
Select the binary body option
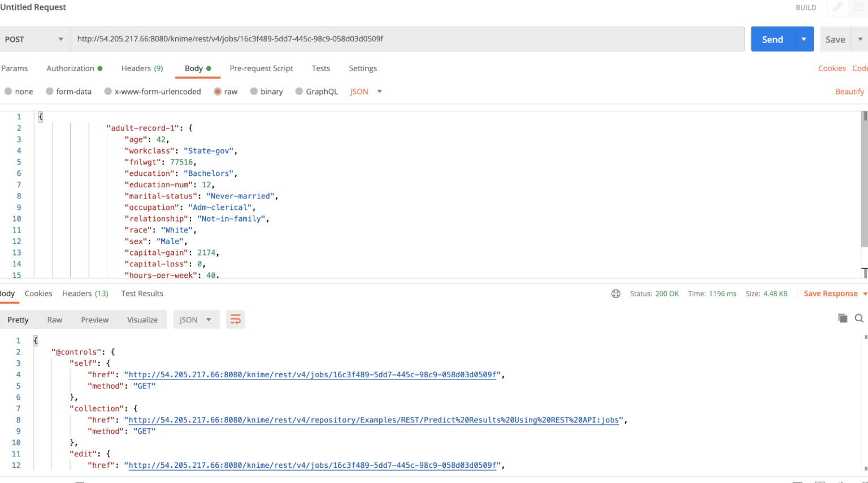click(254, 91)
